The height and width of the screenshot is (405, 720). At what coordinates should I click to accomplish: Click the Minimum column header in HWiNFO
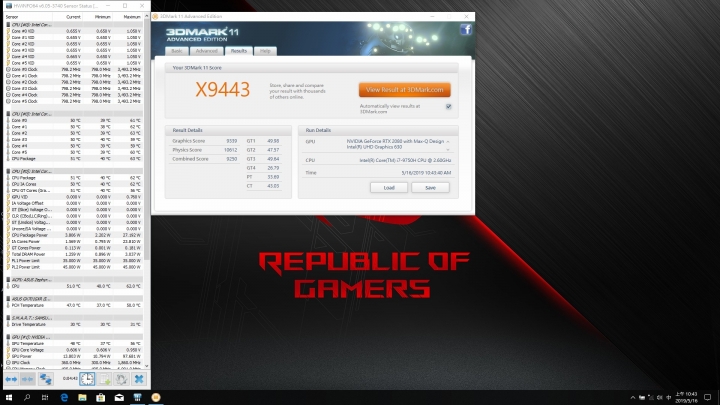[x=98, y=17]
